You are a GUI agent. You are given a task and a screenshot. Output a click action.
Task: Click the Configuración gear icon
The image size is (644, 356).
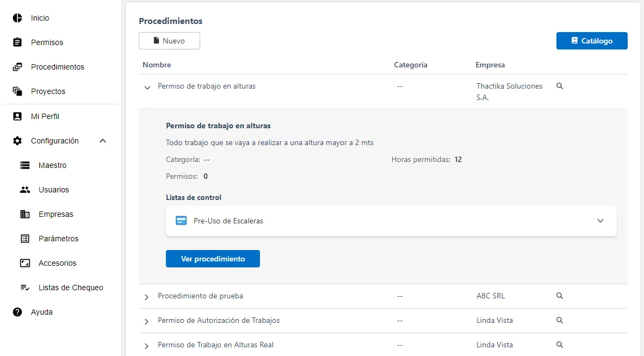click(x=17, y=141)
